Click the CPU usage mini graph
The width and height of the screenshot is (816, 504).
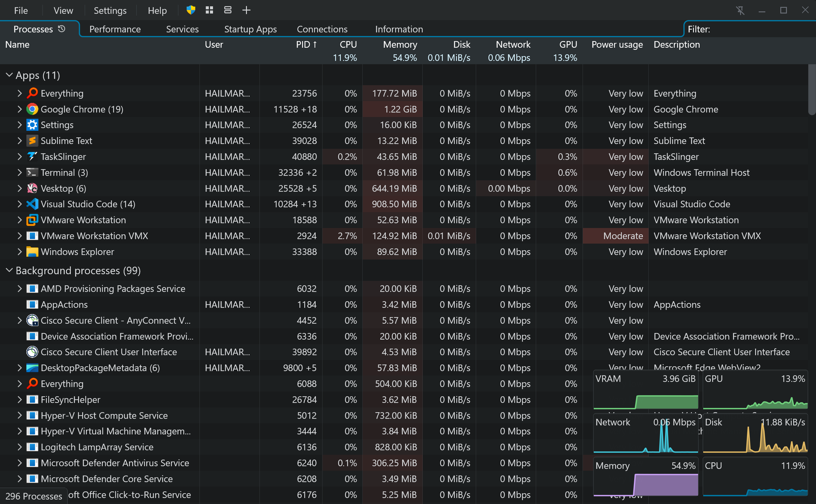click(755, 477)
